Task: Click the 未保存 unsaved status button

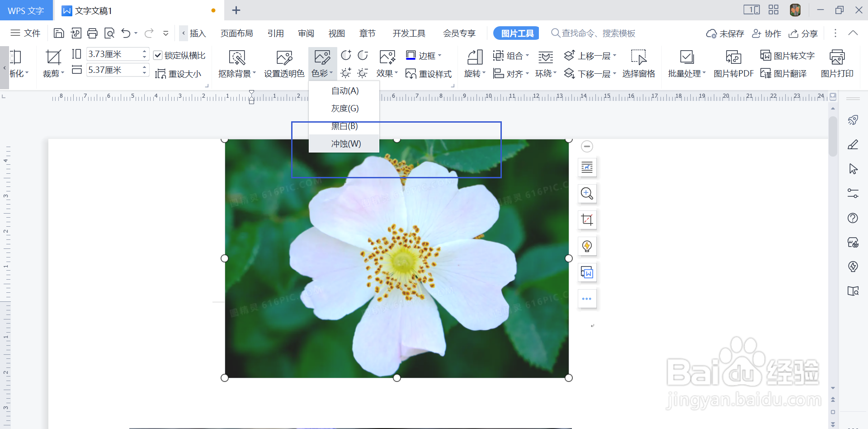Action: tap(725, 33)
